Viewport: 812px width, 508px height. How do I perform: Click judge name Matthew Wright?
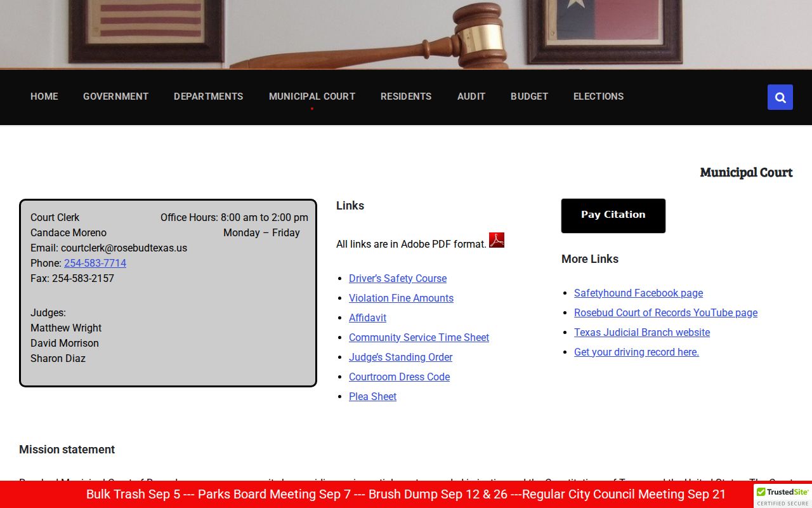point(66,328)
